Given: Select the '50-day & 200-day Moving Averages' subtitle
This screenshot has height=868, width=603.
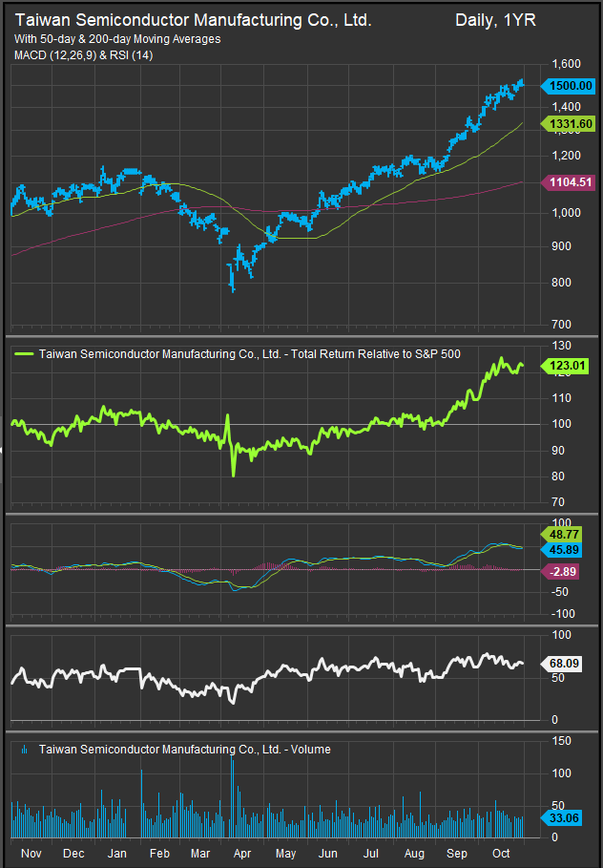Looking at the screenshot, I should tap(117, 39).
